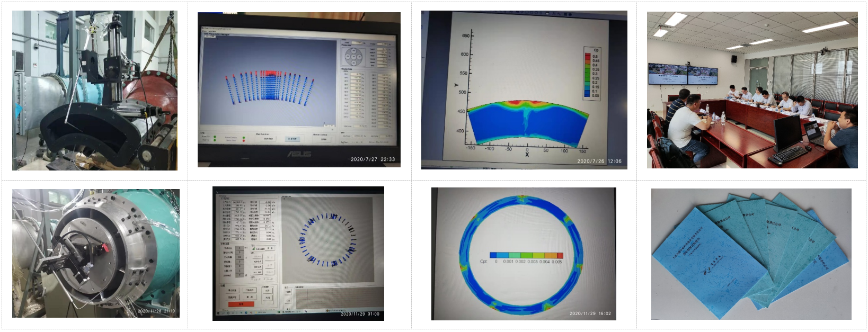Image resolution: width=868 pixels, height=332 pixels.
Task: Click the wall-mounted displays in meeting room
Action: tap(683, 74)
